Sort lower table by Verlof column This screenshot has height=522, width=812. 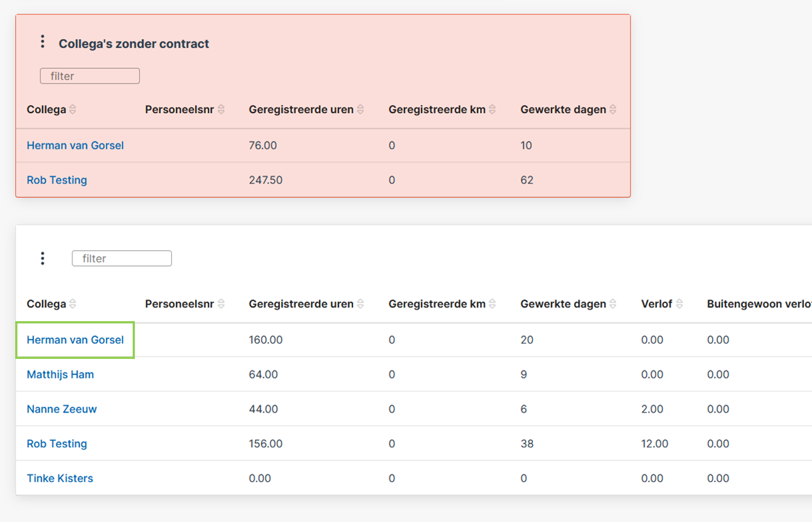(679, 304)
